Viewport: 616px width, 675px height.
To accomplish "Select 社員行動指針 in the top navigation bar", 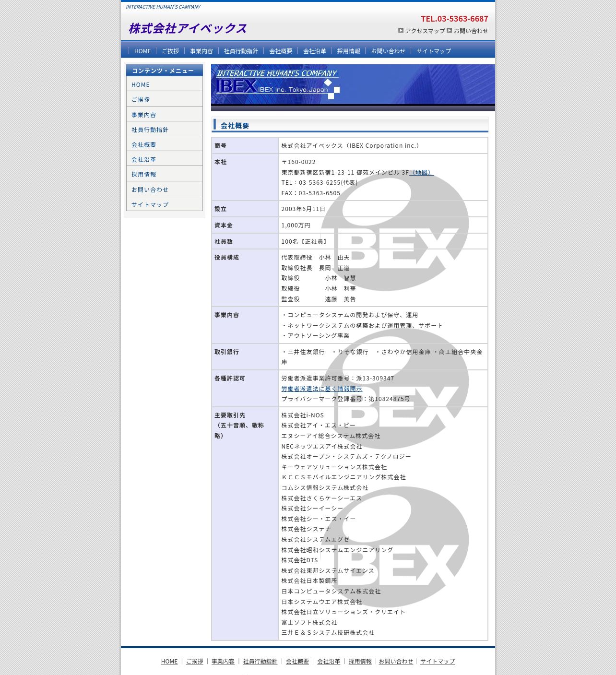I will click(241, 51).
